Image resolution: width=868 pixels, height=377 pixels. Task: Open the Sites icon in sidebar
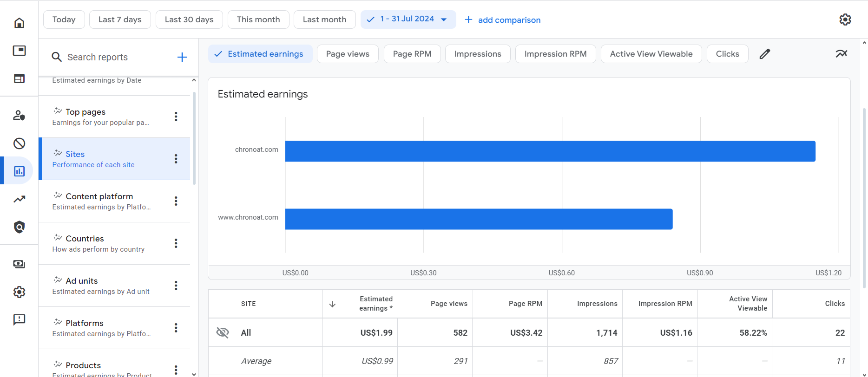coord(19,78)
